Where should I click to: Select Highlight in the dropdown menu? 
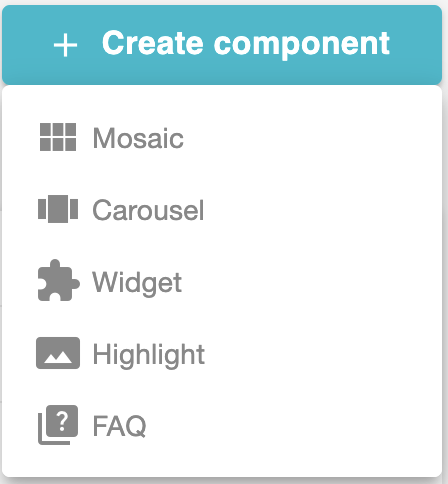click(222, 353)
